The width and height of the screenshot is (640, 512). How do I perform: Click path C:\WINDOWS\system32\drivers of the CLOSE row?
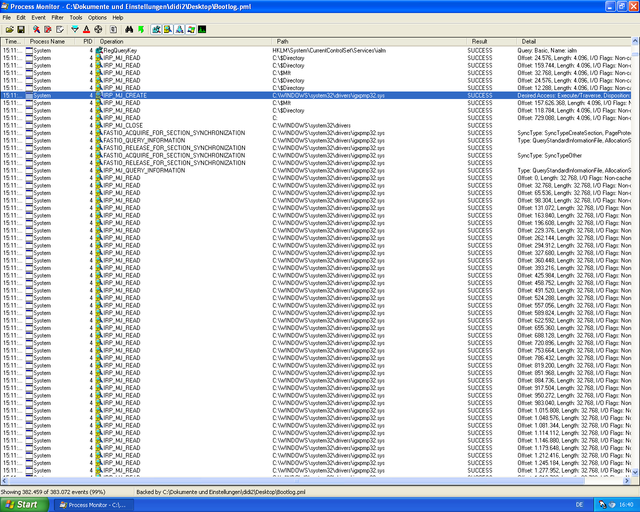[311, 125]
